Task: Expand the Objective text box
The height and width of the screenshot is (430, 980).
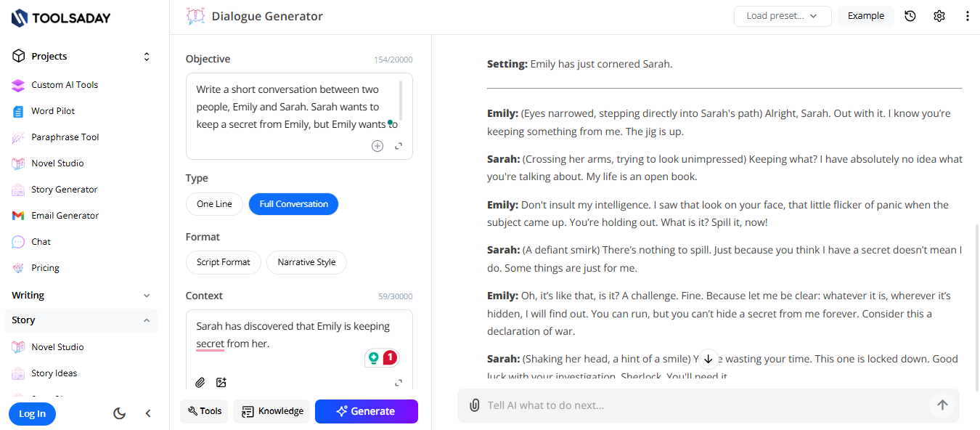Action: 399,146
